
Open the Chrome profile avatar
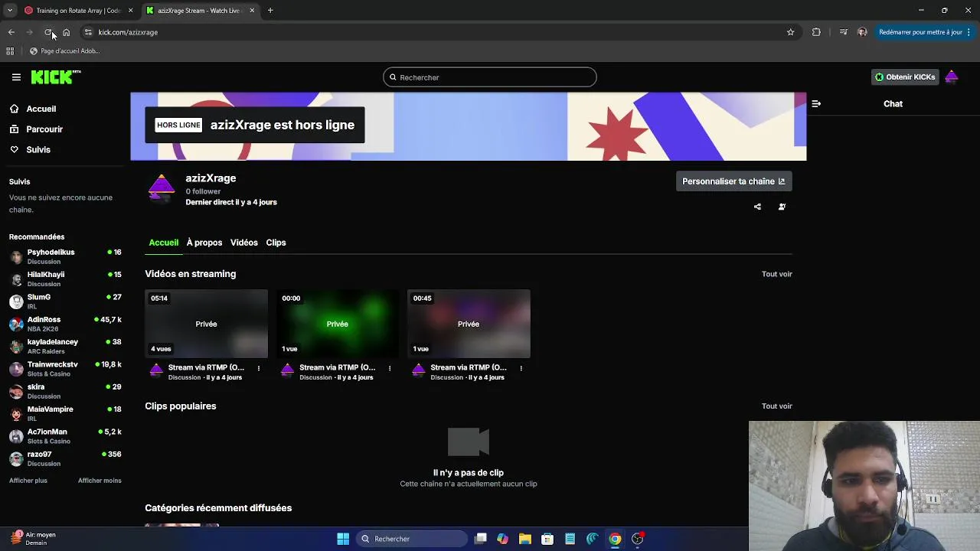(862, 32)
